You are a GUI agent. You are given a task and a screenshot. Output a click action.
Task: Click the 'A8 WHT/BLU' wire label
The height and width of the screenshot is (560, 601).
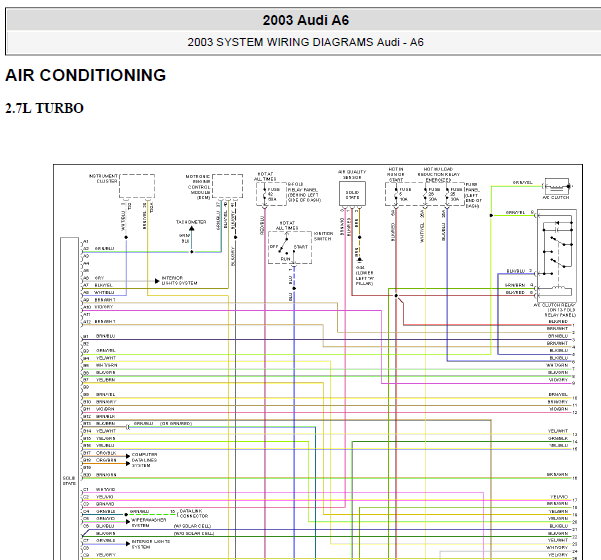99,292
